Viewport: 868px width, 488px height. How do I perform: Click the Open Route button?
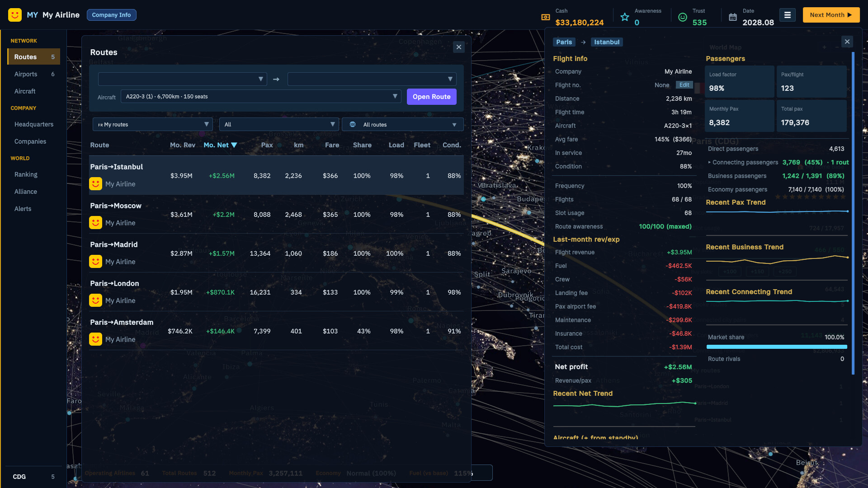[431, 97]
